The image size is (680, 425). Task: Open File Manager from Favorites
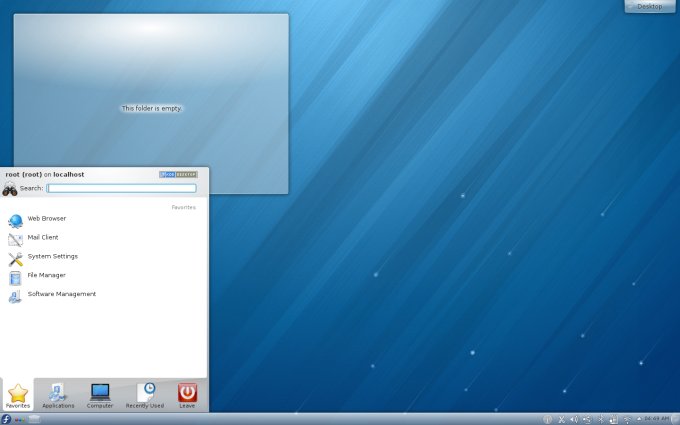point(37,276)
